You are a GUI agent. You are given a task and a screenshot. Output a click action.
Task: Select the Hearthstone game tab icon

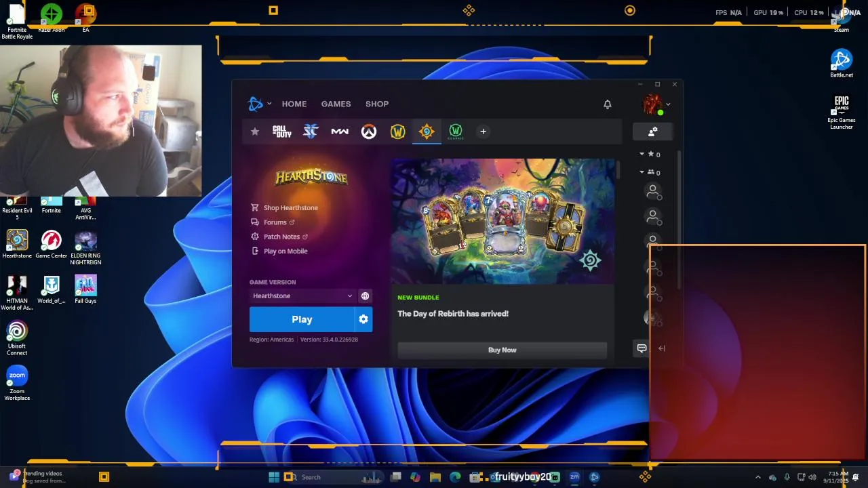coord(427,131)
